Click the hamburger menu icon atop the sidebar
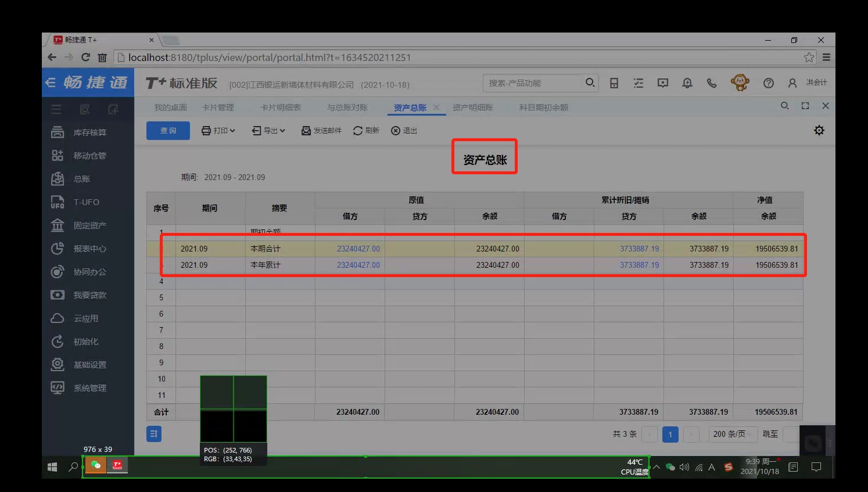The width and height of the screenshot is (868, 492). pyautogui.click(x=56, y=109)
